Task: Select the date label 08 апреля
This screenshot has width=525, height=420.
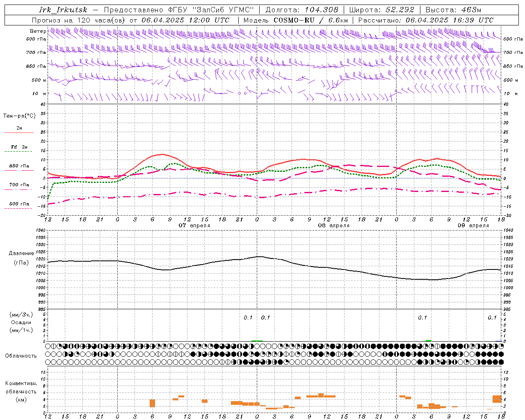Action: click(334, 226)
